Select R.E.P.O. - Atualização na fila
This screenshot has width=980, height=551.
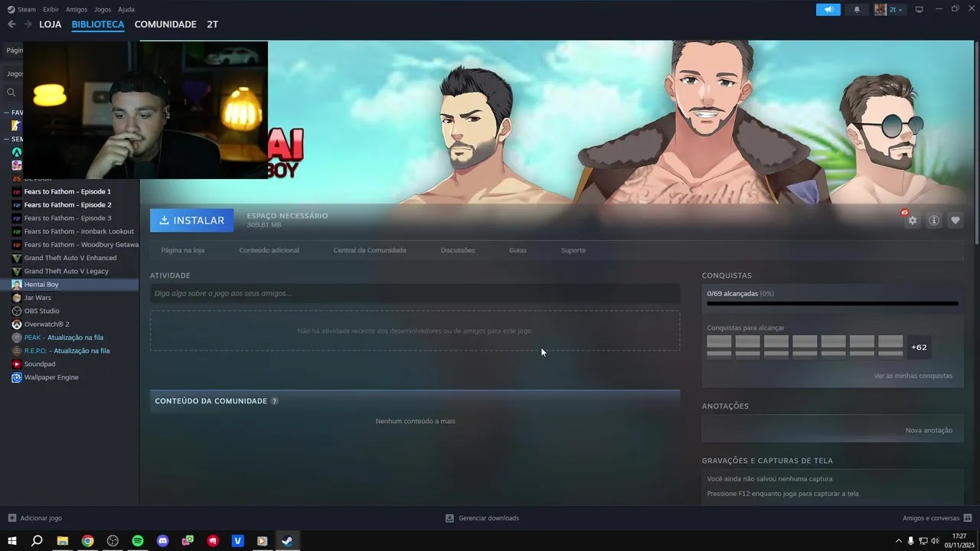pyautogui.click(x=67, y=350)
